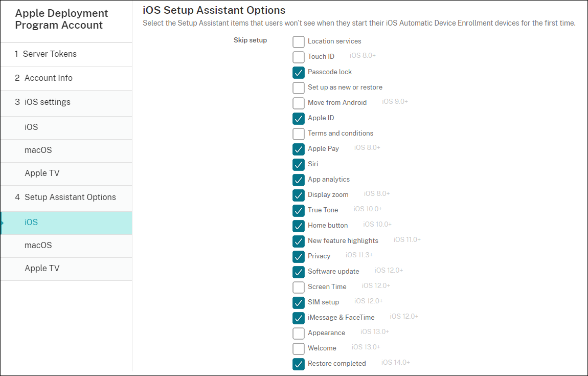Tick Set up as new or restore
The width and height of the screenshot is (588, 376).
299,87
